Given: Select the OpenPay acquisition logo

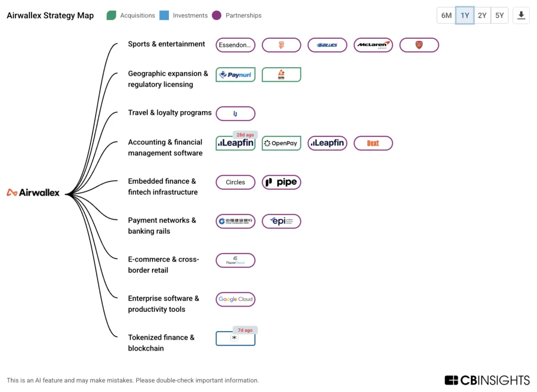Looking at the screenshot, I should tap(281, 143).
